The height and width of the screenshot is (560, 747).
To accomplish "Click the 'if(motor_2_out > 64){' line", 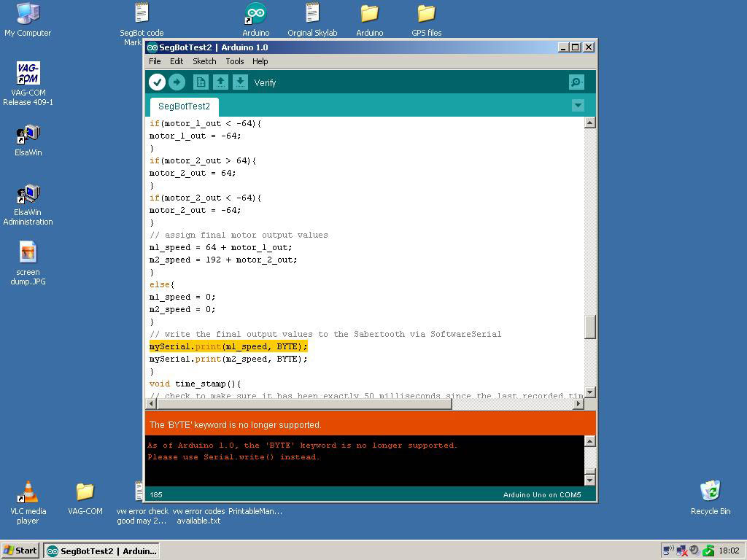I will (203, 160).
